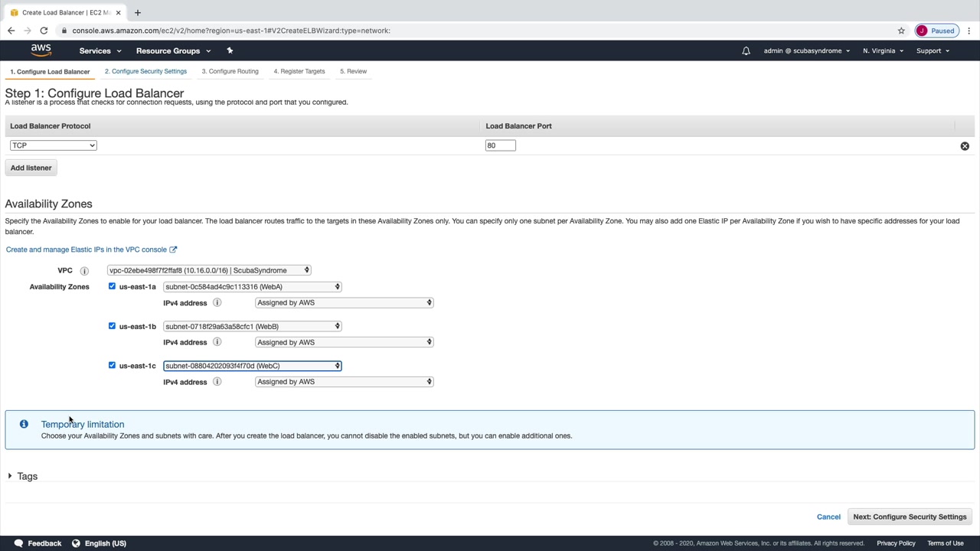Uncheck the us-east-1a availability zone
This screenshot has height=551, width=980.
[x=112, y=286]
